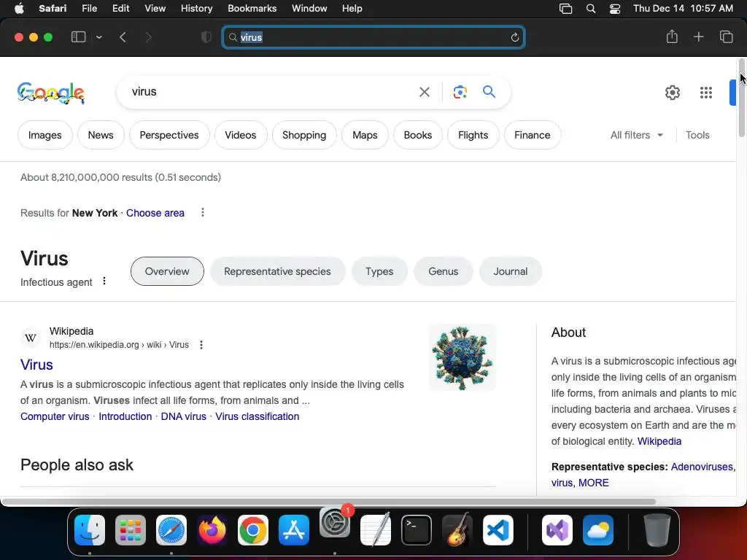Open the Maps filter
Image resolution: width=747 pixels, height=560 pixels.
click(365, 135)
